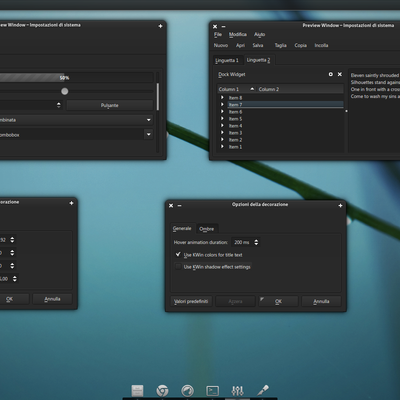The height and width of the screenshot is (400, 400).
Task: Click the round slider handle
Action: [x=65, y=91]
